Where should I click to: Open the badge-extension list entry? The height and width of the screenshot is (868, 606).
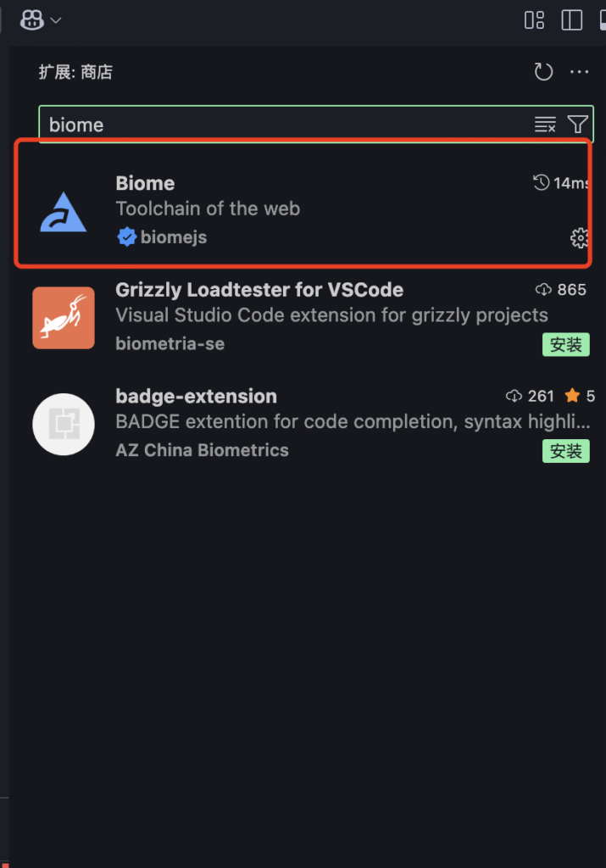click(x=310, y=424)
